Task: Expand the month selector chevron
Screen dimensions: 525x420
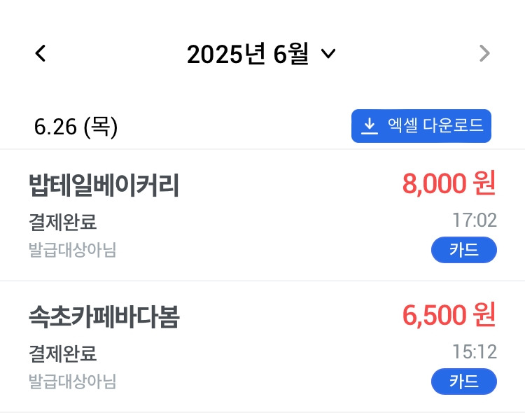Action: [328, 54]
